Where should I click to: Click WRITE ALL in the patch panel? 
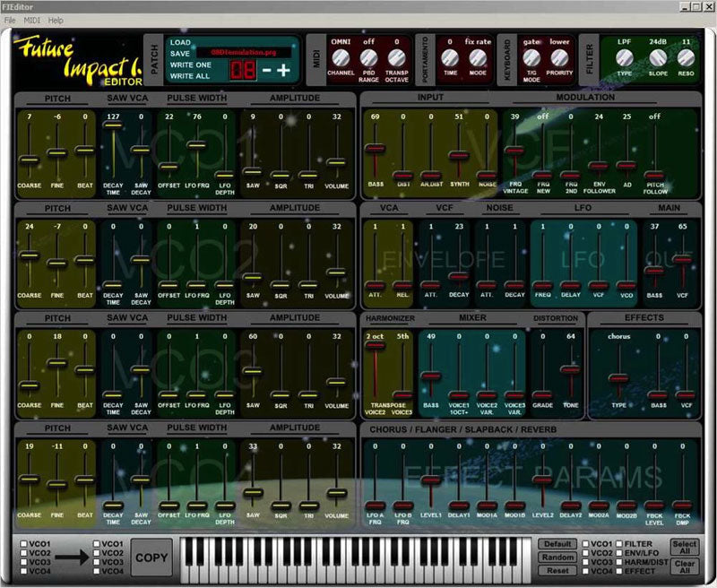click(190, 76)
